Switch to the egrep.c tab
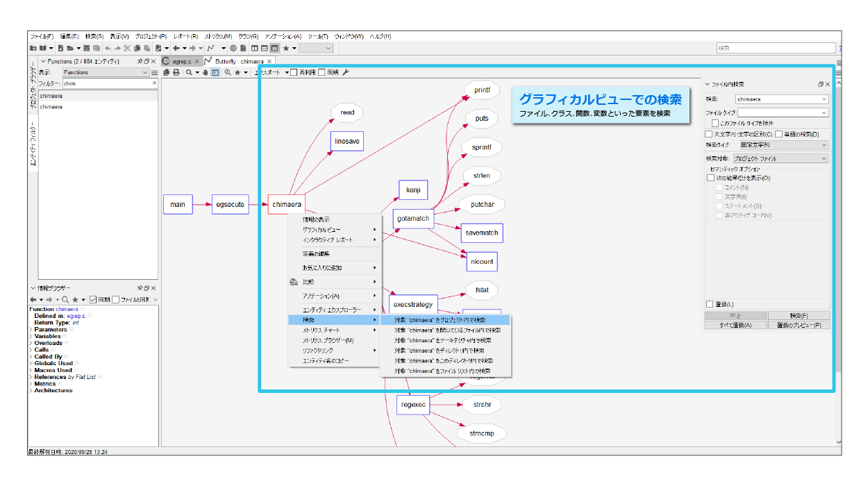868x486 pixels. (x=182, y=61)
